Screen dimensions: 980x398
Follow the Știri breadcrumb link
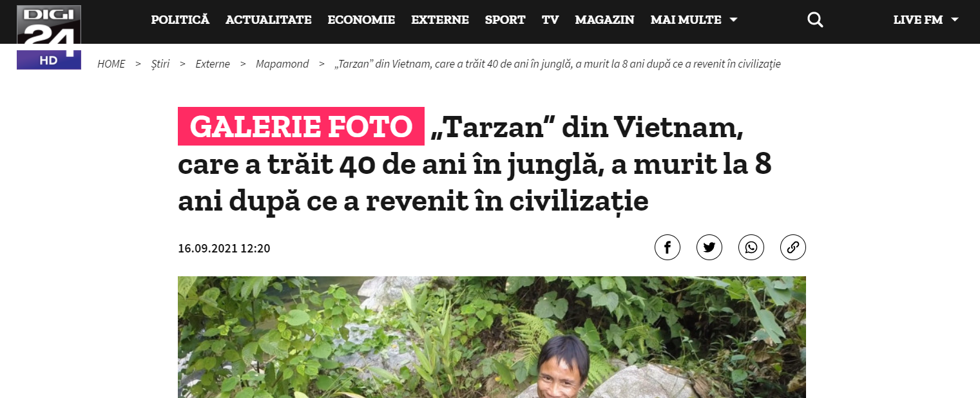160,64
